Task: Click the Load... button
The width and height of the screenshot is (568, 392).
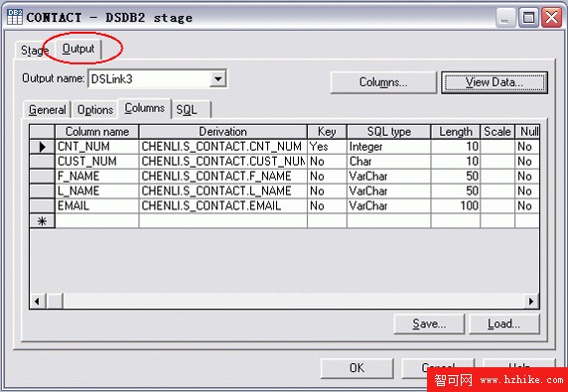Action: click(x=503, y=324)
